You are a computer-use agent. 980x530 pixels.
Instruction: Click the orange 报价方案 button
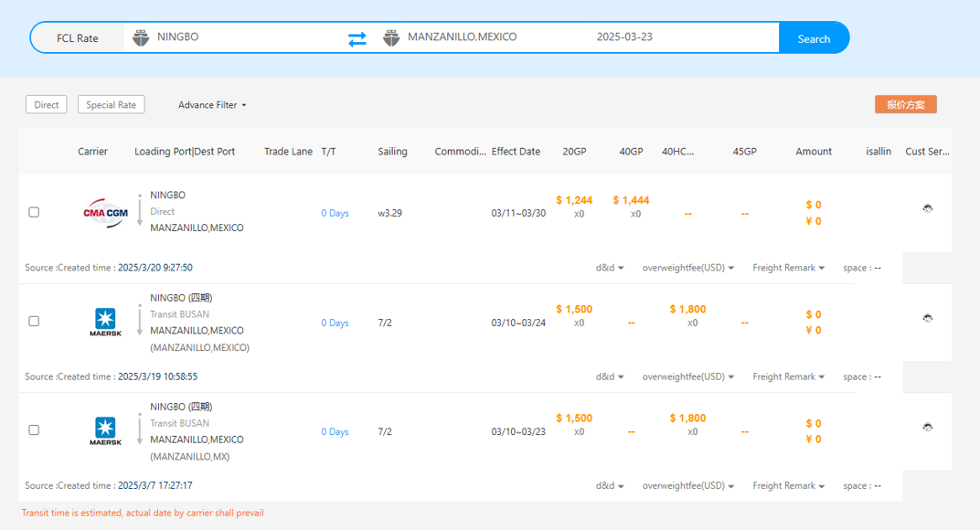[905, 105]
